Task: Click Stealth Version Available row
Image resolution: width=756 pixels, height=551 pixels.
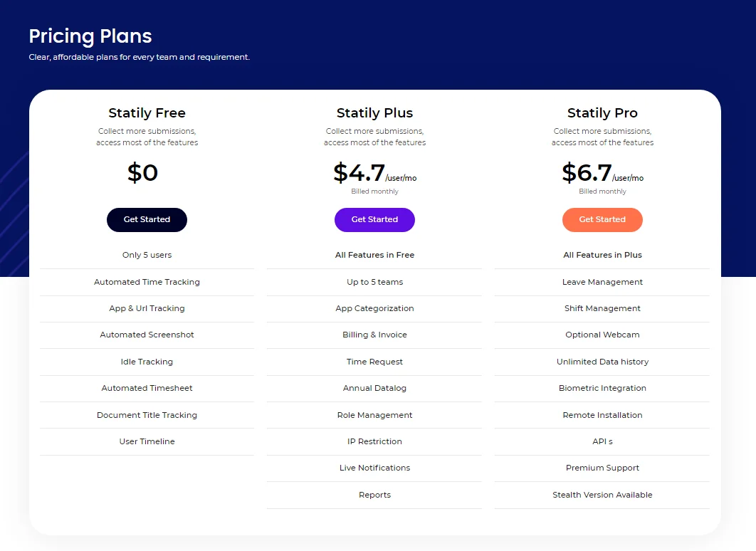Action: click(602, 495)
